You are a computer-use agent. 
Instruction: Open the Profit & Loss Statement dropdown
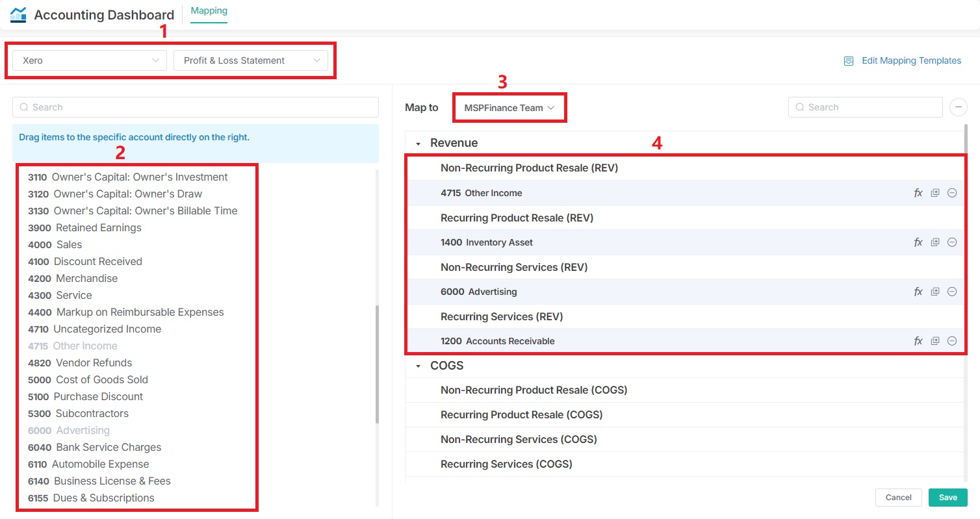pyautogui.click(x=251, y=60)
